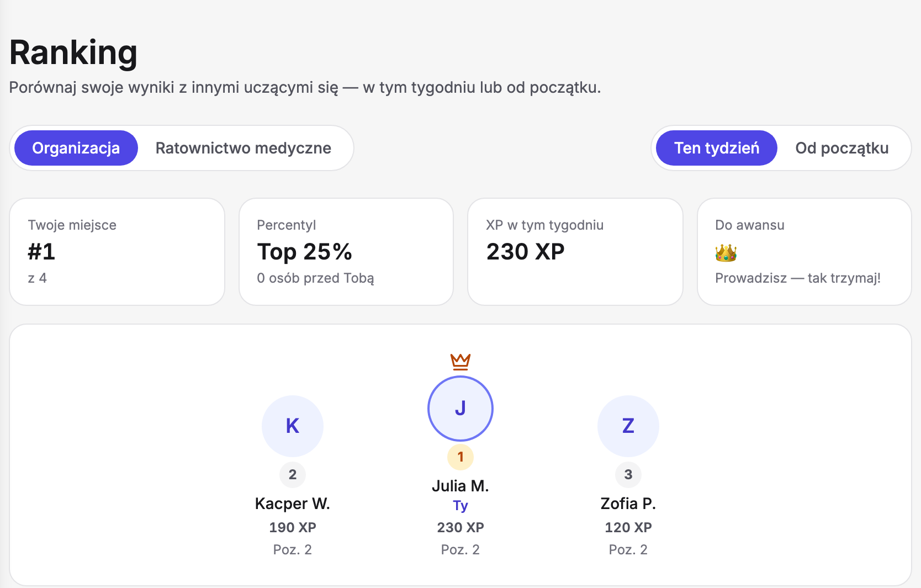This screenshot has width=921, height=588.
Task: Click the gold rank 1 badge
Action: [460, 457]
